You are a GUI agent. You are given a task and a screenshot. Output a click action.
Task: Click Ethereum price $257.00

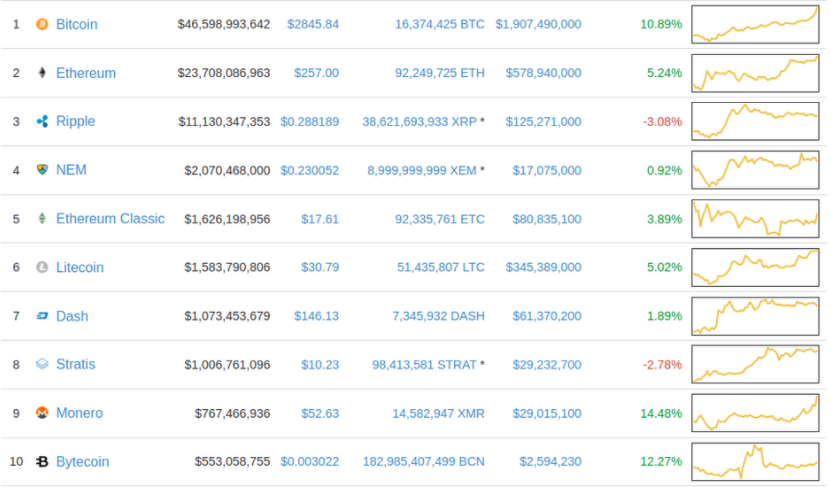pyautogui.click(x=316, y=73)
